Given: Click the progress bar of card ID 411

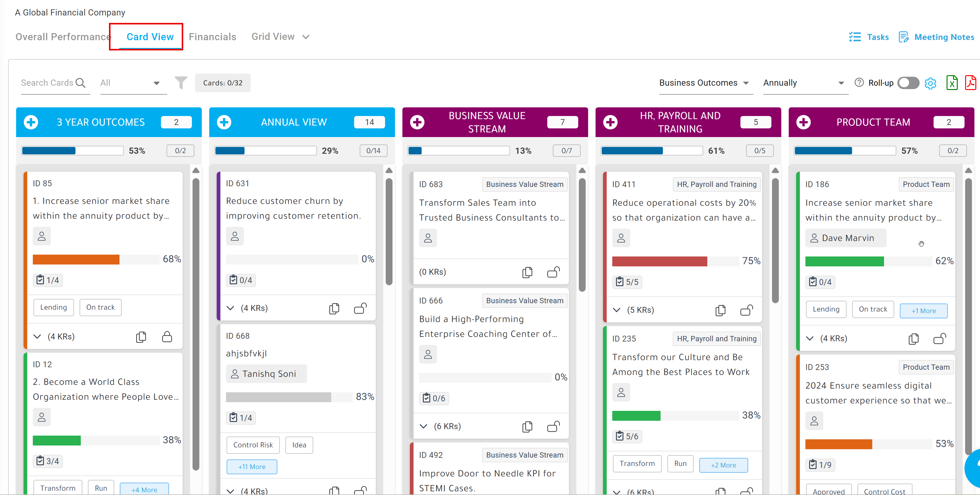Looking at the screenshot, I should tap(675, 261).
